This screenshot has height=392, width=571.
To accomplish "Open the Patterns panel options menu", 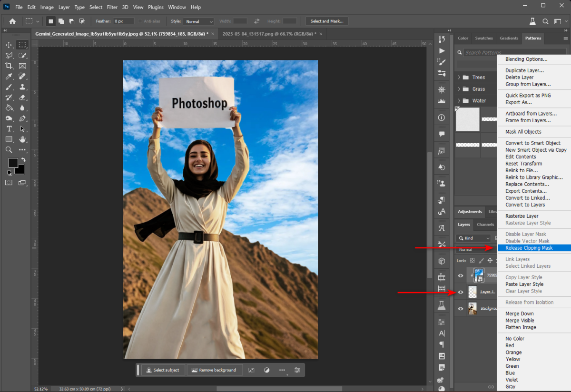I will [565, 38].
